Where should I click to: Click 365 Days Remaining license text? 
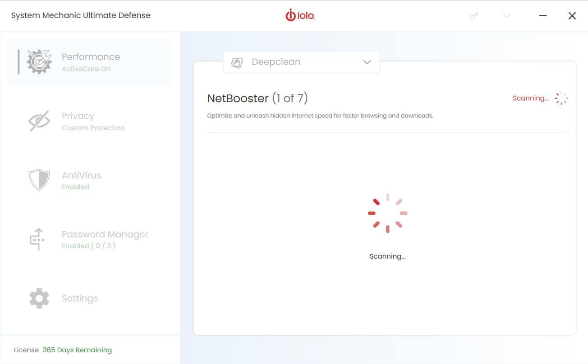pos(77,350)
